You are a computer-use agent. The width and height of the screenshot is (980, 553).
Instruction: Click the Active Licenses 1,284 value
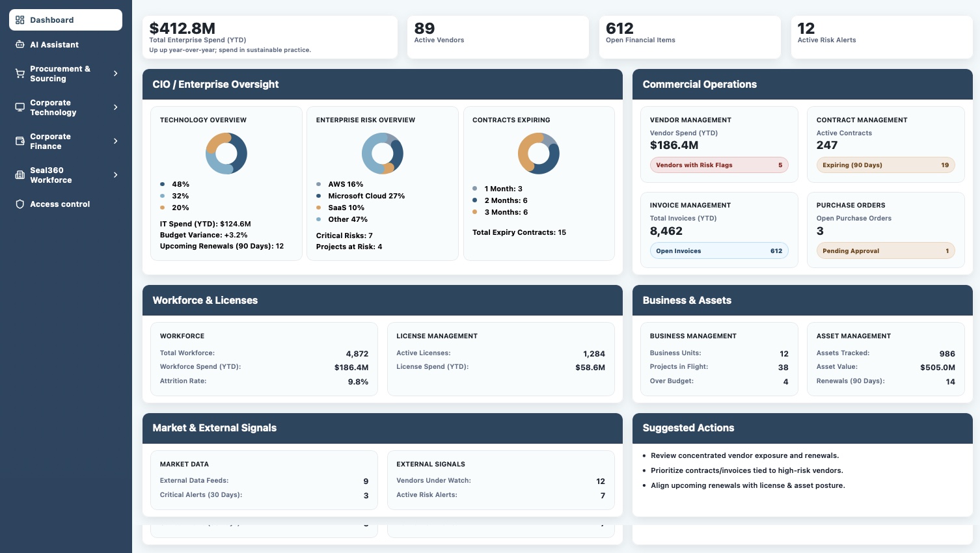(594, 354)
